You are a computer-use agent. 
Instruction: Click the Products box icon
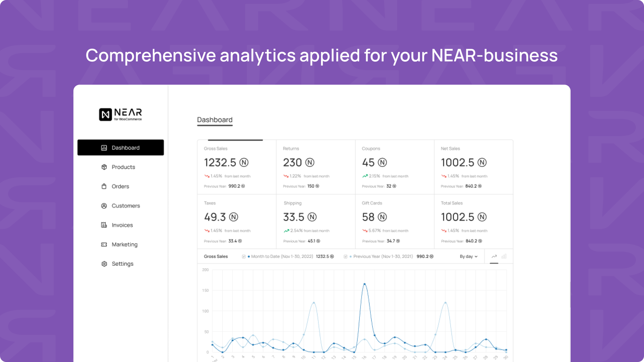pos(104,167)
